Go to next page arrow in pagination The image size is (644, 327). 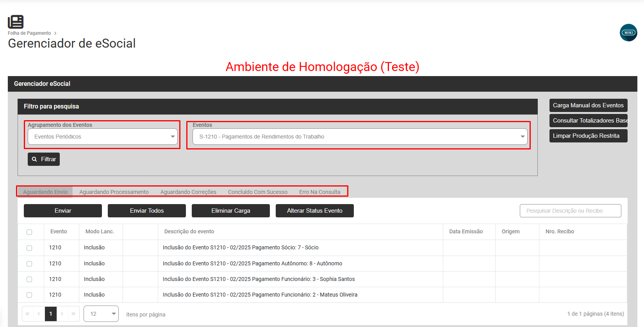tap(62, 314)
